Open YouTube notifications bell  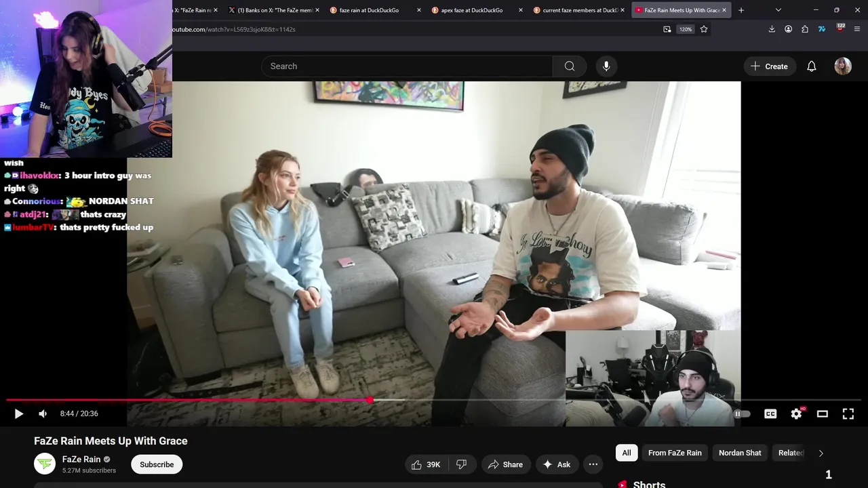[x=811, y=66]
